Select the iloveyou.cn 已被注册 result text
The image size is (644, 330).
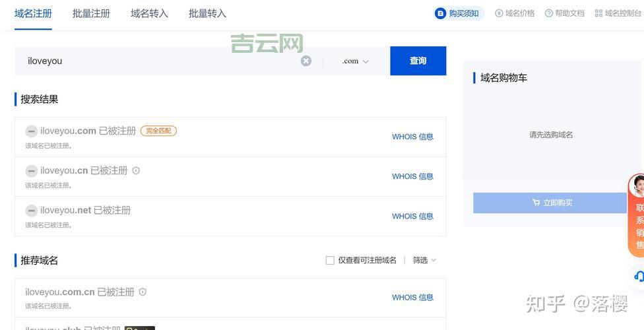point(84,170)
